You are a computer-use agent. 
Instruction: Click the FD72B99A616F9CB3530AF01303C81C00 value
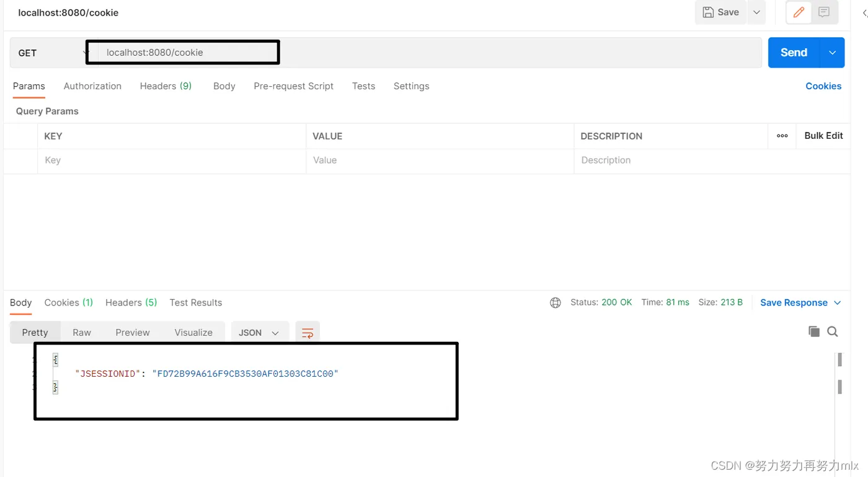point(245,374)
